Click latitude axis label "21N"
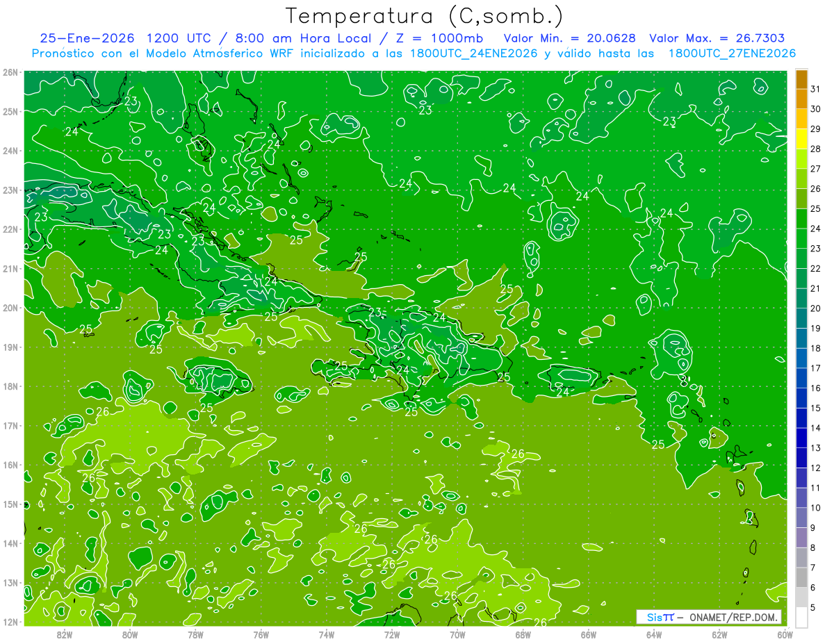834x644 pixels. pyautogui.click(x=10, y=269)
